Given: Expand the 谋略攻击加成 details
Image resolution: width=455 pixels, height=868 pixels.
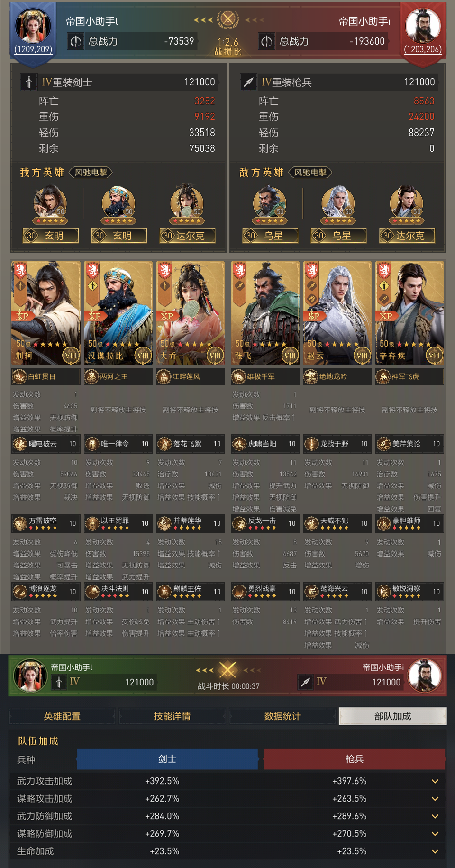Looking at the screenshot, I should point(435,799).
